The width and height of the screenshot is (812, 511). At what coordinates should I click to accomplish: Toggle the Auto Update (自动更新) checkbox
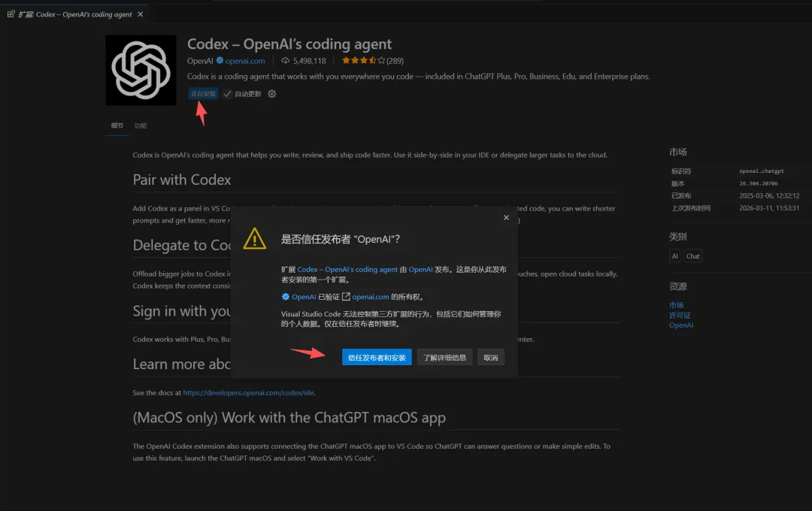227,94
